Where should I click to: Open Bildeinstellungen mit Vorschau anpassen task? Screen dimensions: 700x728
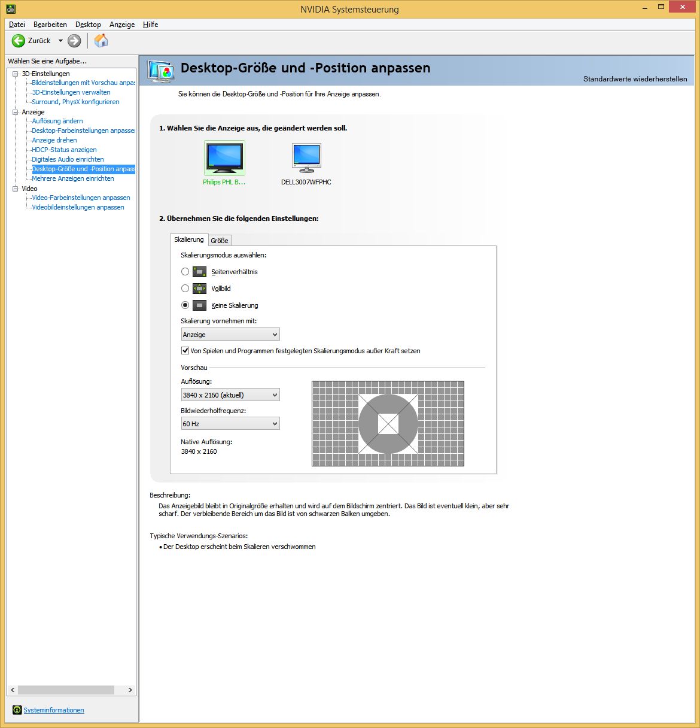click(84, 83)
